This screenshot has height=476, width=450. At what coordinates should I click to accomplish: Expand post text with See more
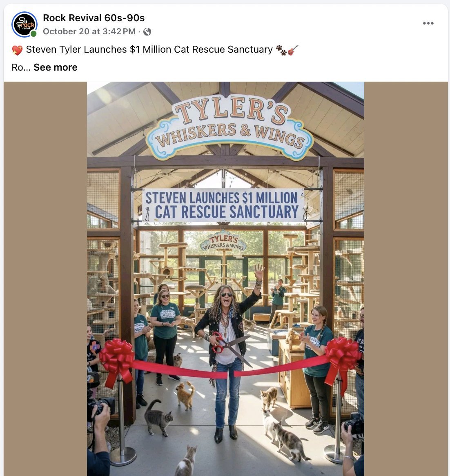coord(55,67)
